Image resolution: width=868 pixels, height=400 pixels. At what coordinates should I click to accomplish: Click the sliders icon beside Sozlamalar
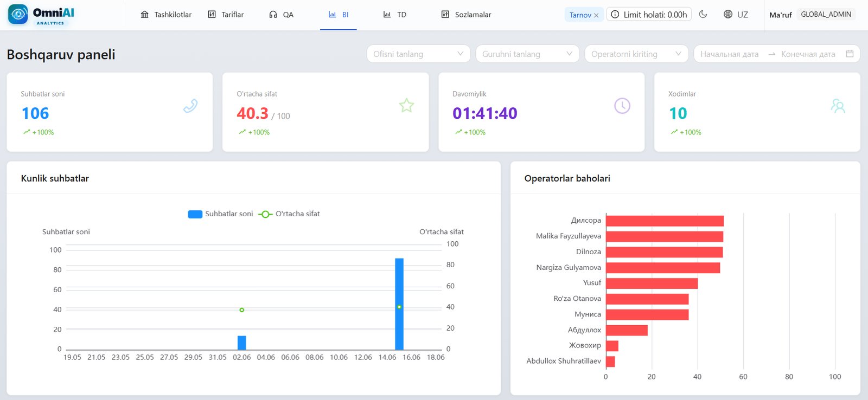click(x=445, y=15)
